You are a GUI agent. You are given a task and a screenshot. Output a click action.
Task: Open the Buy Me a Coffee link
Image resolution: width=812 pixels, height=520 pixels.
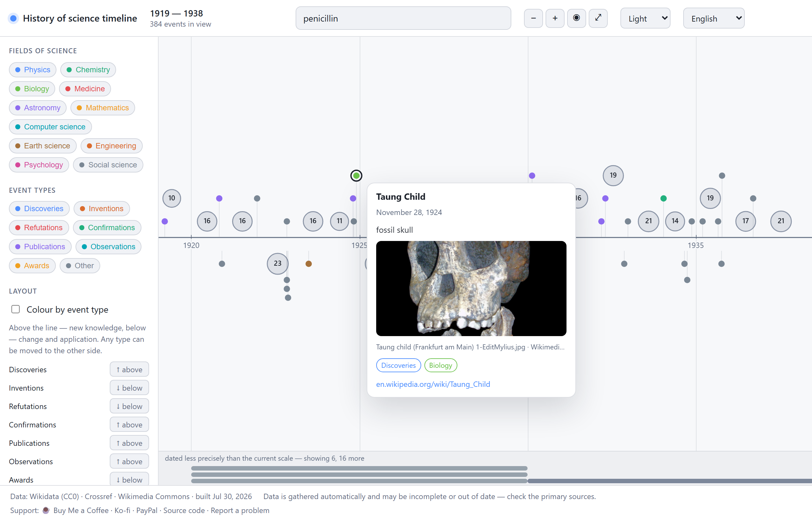pyautogui.click(x=81, y=510)
